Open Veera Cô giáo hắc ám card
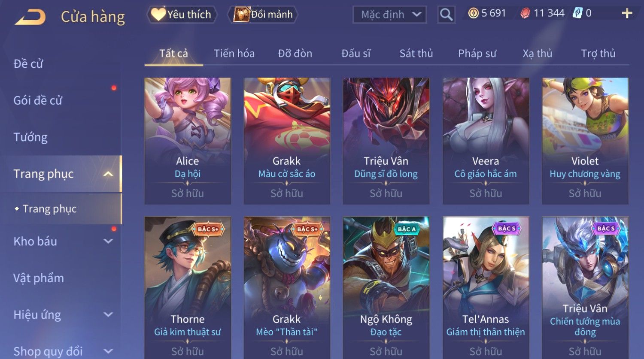The height and width of the screenshot is (359, 644). click(486, 141)
